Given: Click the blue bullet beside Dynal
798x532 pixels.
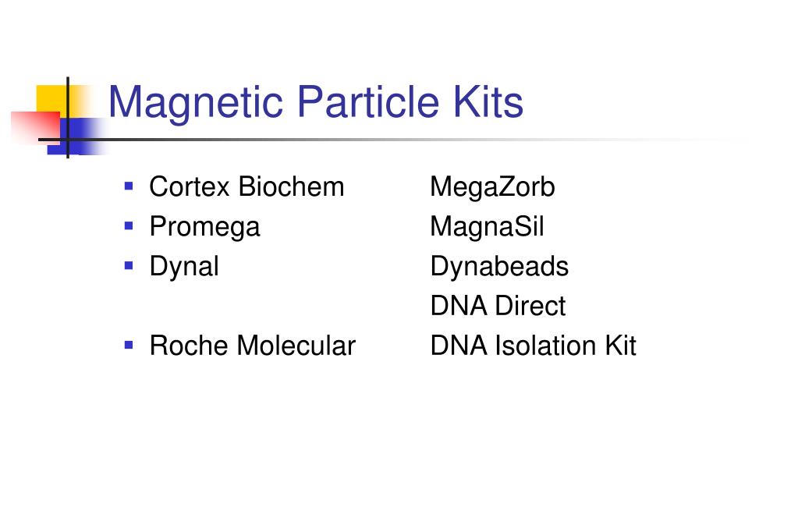Looking at the screenshot, I should tap(129, 266).
